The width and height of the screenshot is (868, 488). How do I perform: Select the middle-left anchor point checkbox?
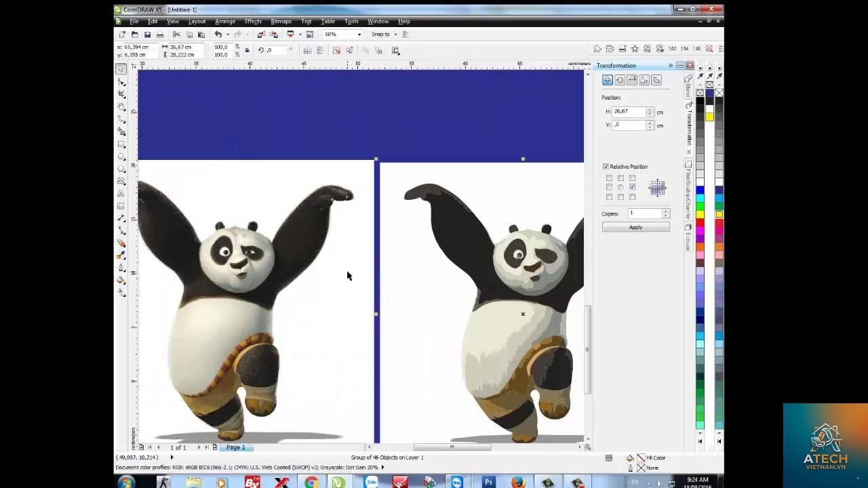pos(609,187)
